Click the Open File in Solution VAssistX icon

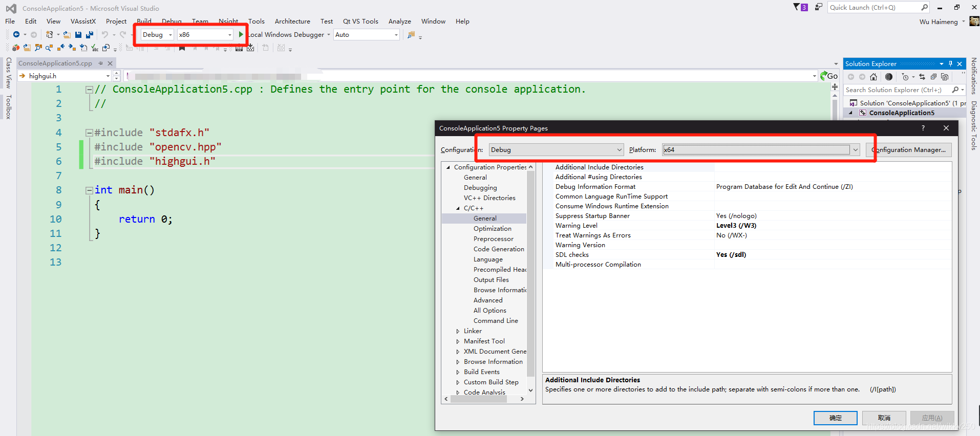click(x=27, y=48)
